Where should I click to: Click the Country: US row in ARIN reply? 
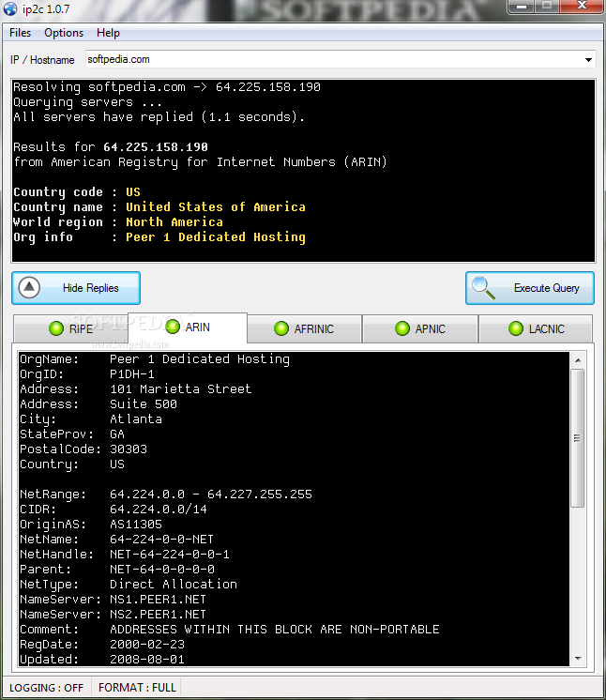tap(72, 464)
